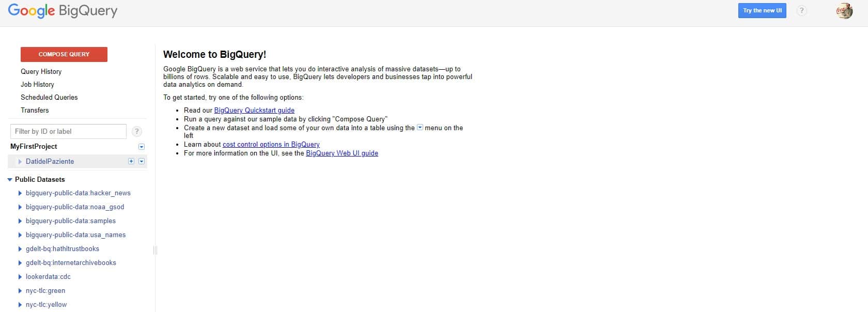Select bigquery-public-data:hacker_news dataset
Image resolution: width=868 pixels, height=312 pixels.
click(x=78, y=193)
